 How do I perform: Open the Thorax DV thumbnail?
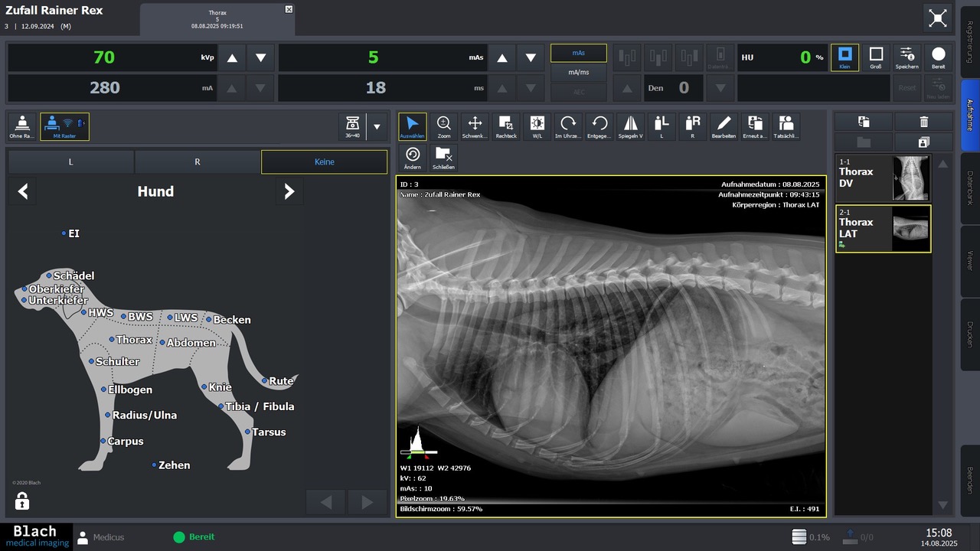coord(883,178)
